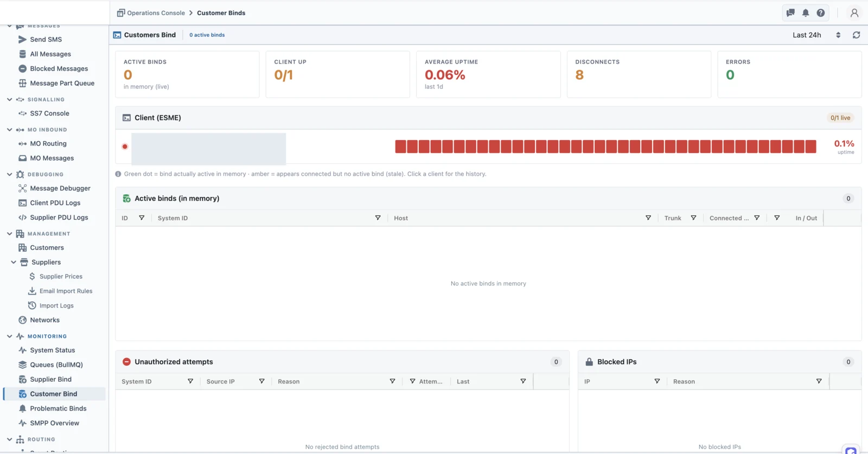Filter the System ID column in Active binds

[378, 218]
